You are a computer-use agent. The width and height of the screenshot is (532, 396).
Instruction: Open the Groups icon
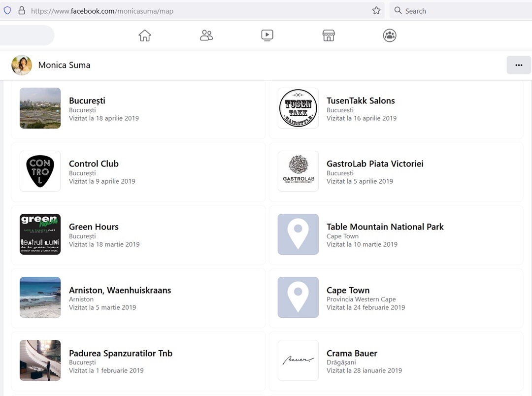pyautogui.click(x=390, y=35)
